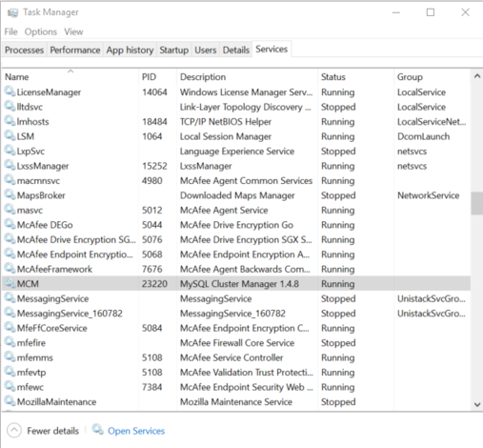Click the lltdsvc service gear icon
Viewport: 483px width, 448px height.
[x=10, y=106]
